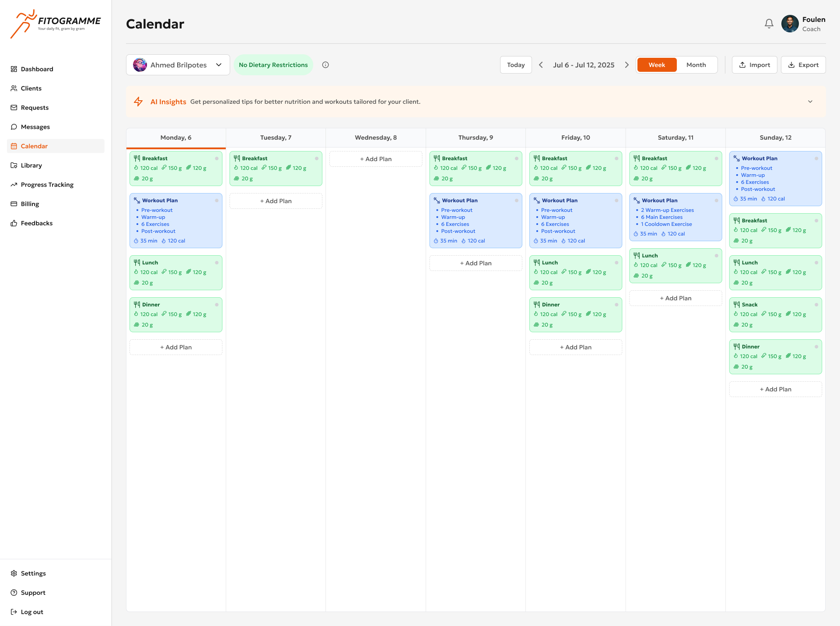
Task: Toggle the No Dietary Restrictions badge
Action: click(273, 65)
